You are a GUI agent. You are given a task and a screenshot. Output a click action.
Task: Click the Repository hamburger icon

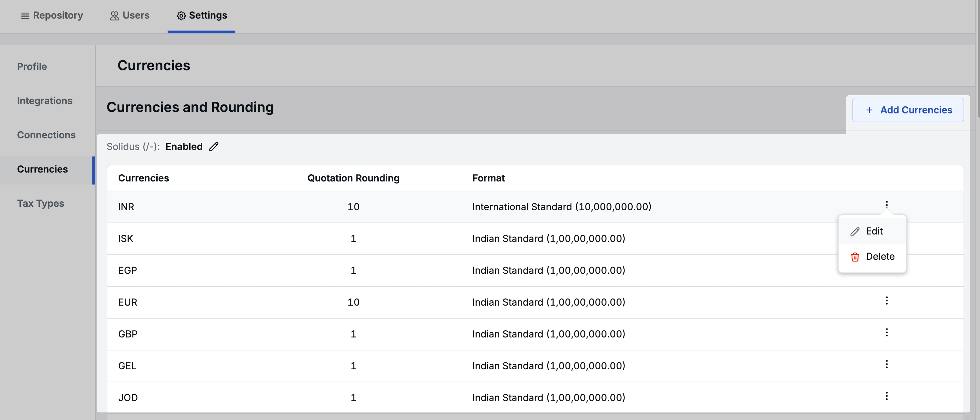pos(24,16)
